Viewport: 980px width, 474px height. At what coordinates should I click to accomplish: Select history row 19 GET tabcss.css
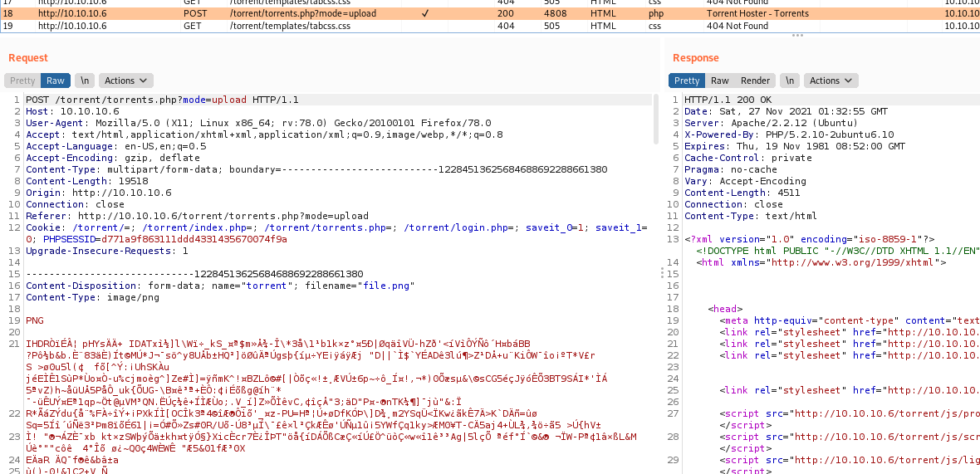pos(490,26)
